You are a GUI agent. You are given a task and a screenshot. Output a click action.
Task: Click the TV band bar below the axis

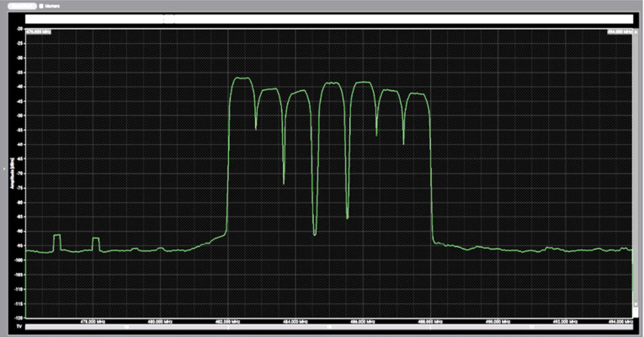click(328, 329)
